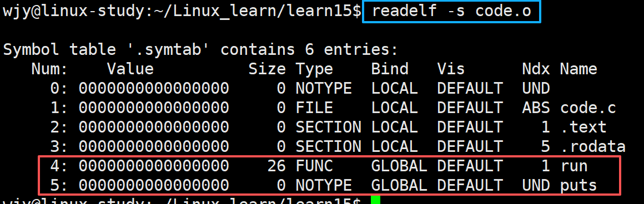Click GLOBAL bind in the run row

(399, 166)
